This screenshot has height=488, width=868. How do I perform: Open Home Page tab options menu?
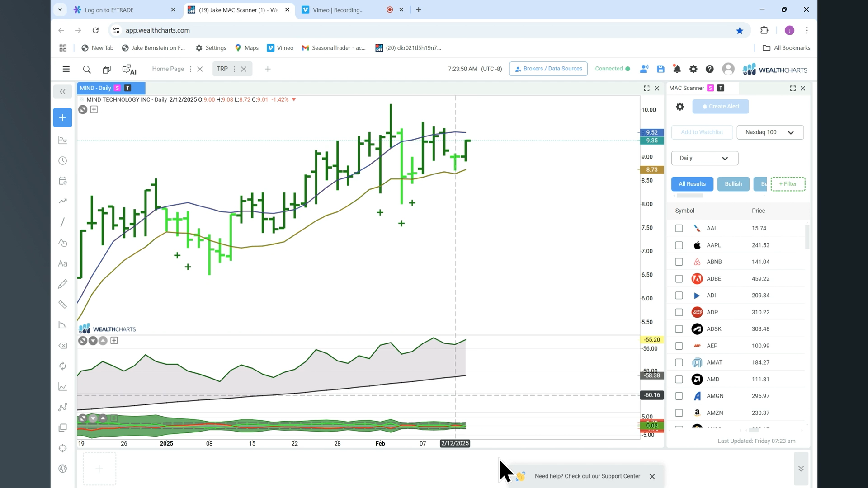pos(190,69)
